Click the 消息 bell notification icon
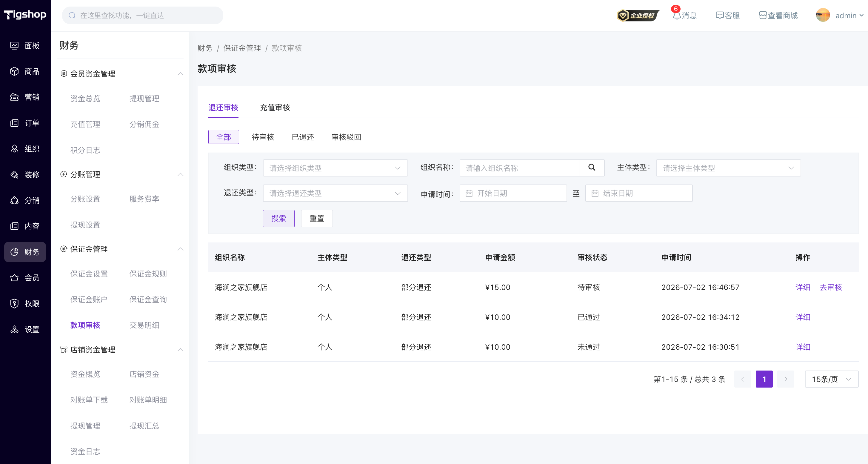This screenshot has height=464, width=868. click(x=677, y=16)
